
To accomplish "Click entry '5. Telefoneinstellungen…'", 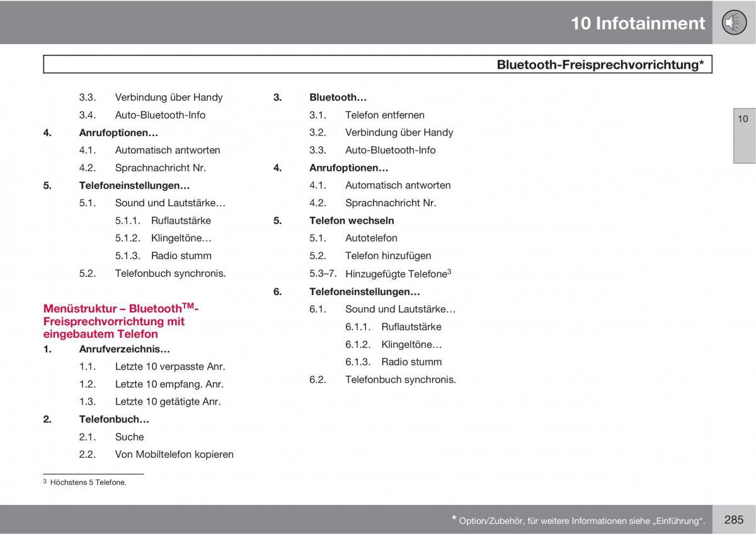I will [x=117, y=185].
